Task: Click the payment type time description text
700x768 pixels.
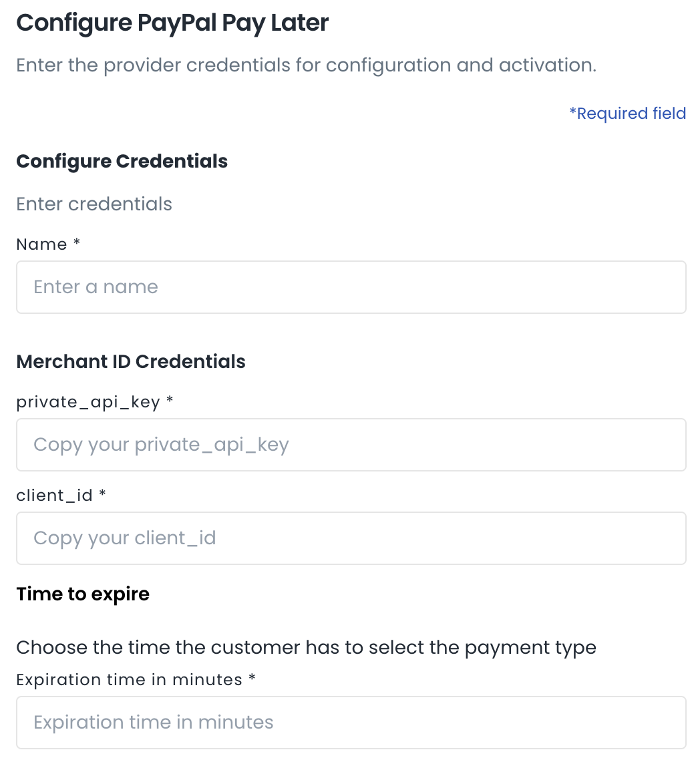Action: click(306, 648)
